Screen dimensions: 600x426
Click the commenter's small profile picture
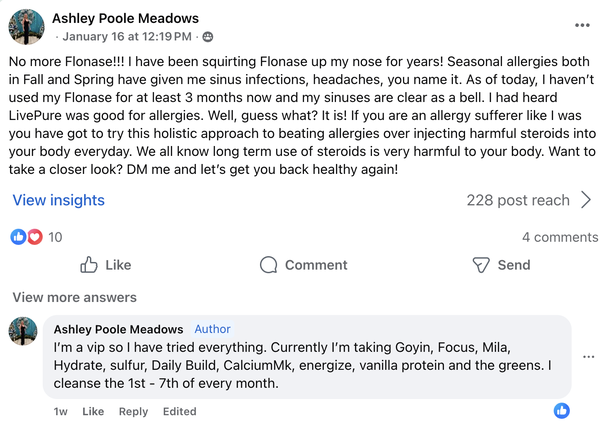tap(23, 331)
